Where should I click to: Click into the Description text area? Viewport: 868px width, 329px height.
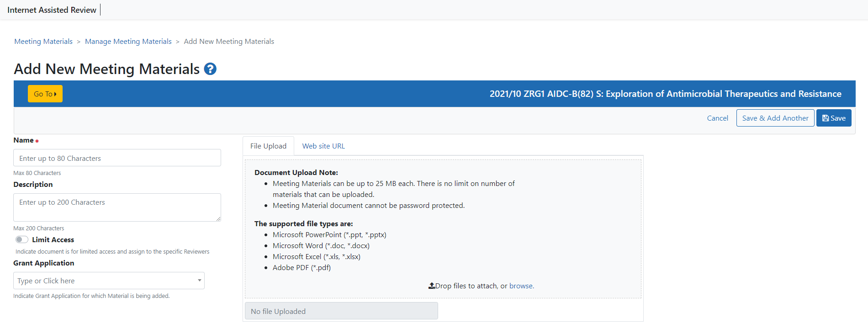tap(117, 207)
